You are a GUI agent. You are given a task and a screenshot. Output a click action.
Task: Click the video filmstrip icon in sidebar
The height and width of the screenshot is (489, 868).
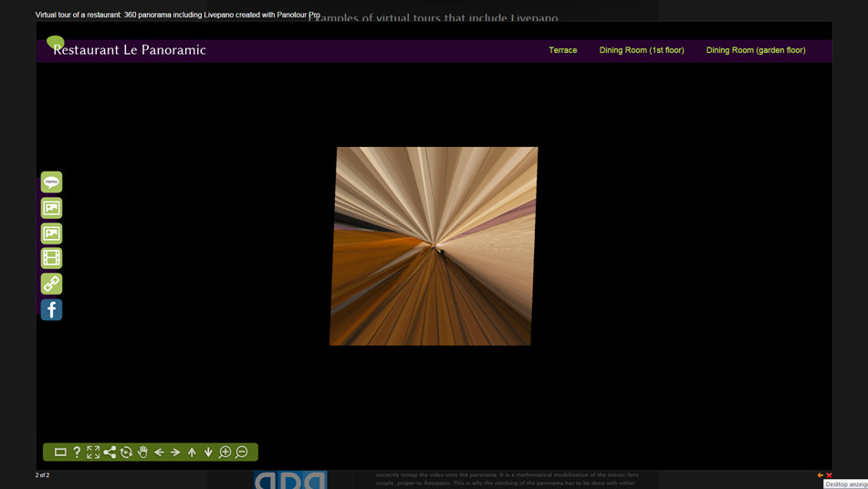pyautogui.click(x=51, y=258)
